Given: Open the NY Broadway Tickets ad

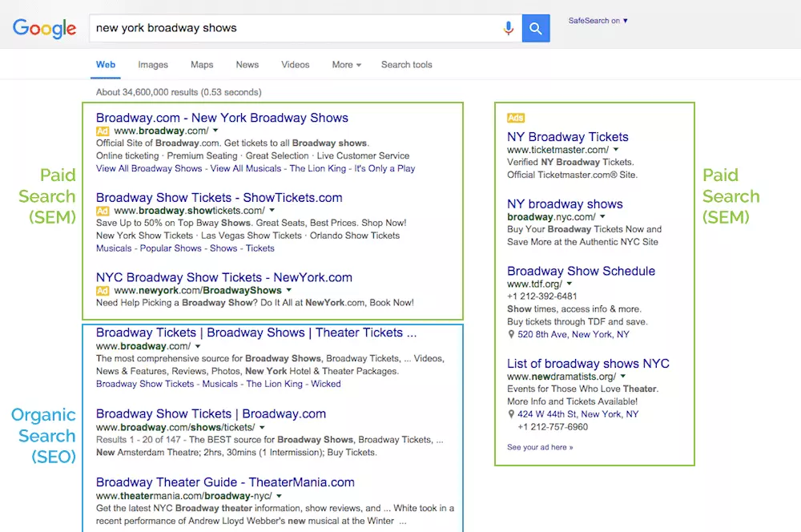Looking at the screenshot, I should pos(568,137).
